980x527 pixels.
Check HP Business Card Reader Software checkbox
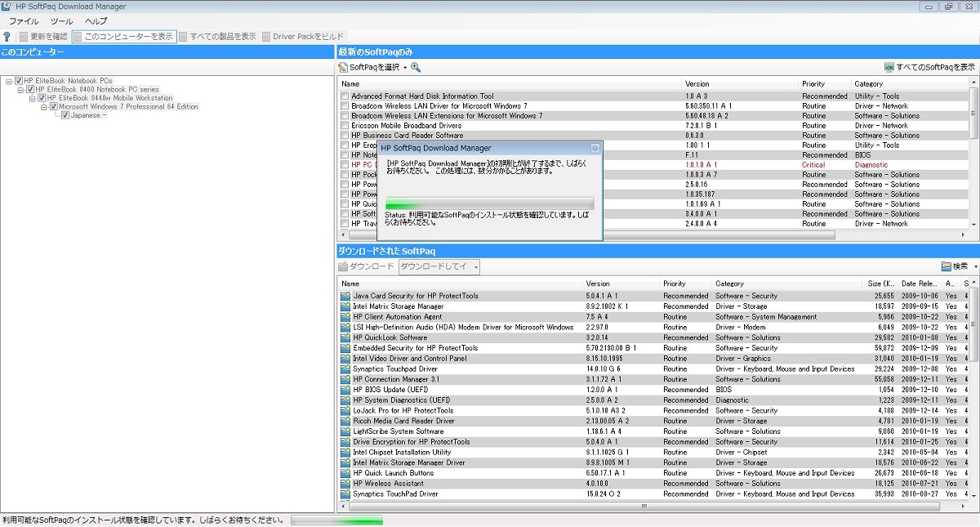tap(345, 136)
